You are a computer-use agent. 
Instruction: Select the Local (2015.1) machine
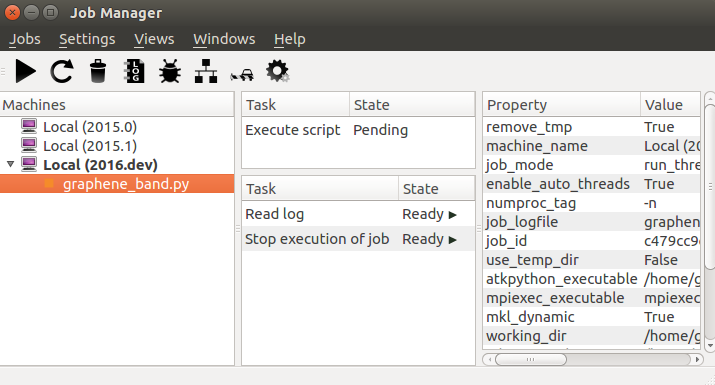(x=90, y=146)
